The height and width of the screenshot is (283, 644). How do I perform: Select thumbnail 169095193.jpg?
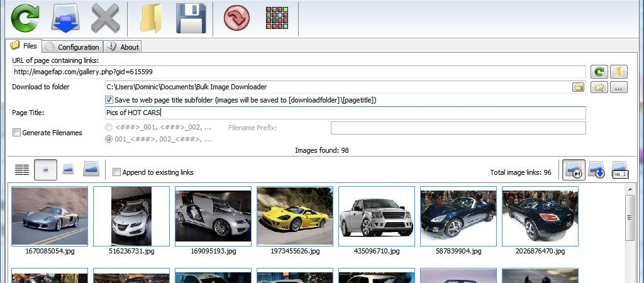click(213, 216)
